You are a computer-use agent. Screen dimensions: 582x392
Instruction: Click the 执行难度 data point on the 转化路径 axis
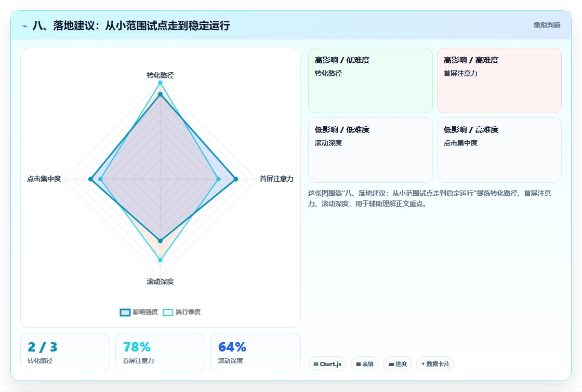tap(161, 83)
